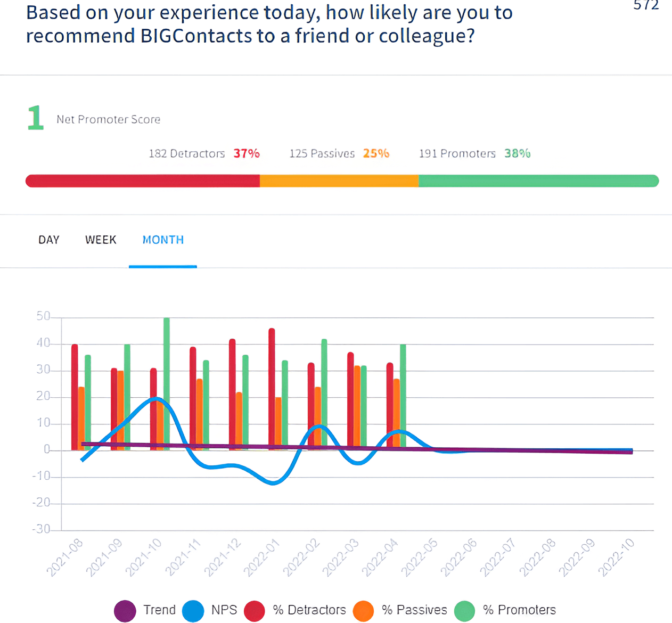Click the 125 Passives 25% label

[339, 153]
